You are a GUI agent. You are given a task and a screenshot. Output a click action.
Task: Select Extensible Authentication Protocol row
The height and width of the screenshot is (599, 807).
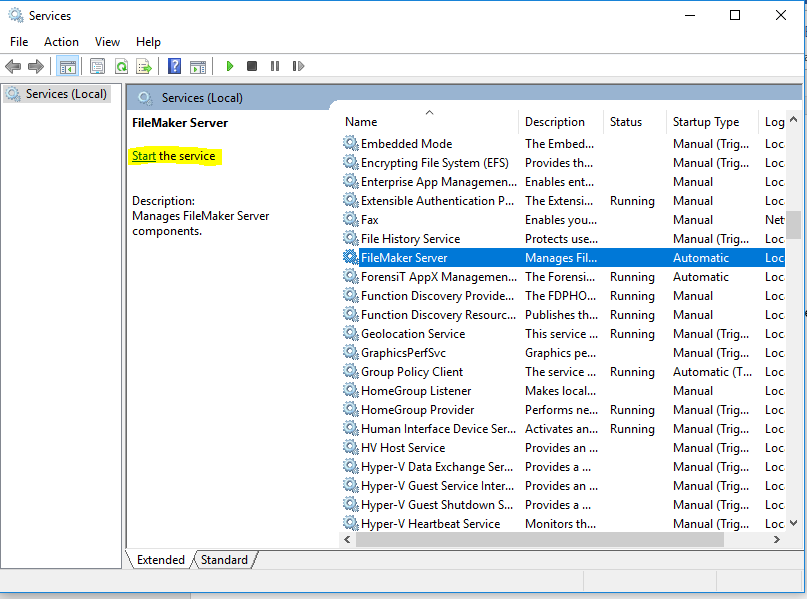click(563, 201)
